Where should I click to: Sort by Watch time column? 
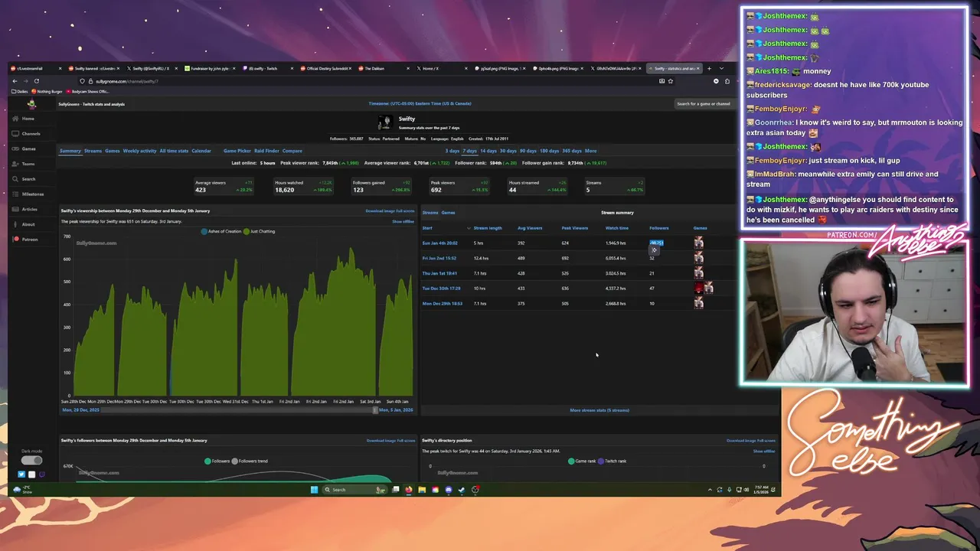click(x=617, y=228)
